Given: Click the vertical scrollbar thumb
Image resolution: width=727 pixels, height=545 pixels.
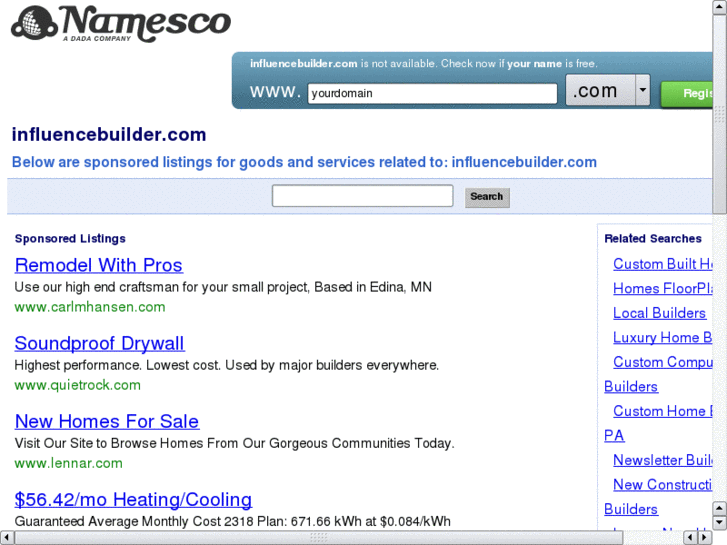Looking at the screenshot, I should [x=719, y=113].
